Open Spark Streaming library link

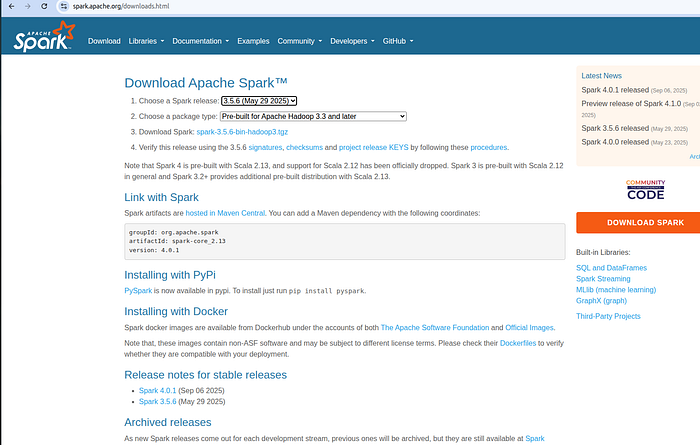click(603, 279)
